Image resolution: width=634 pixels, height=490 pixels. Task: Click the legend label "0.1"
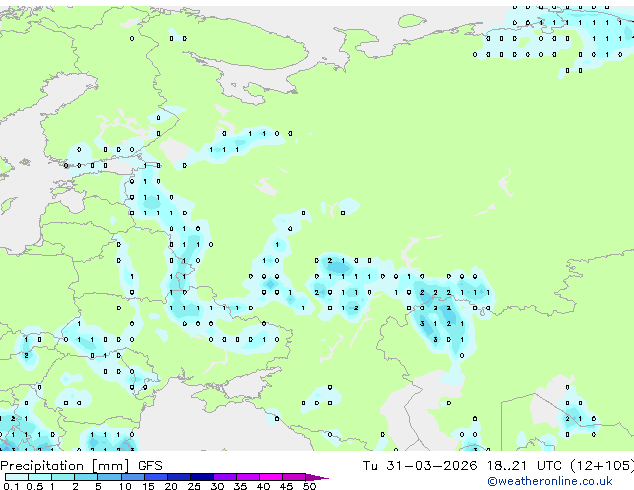pyautogui.click(x=12, y=486)
